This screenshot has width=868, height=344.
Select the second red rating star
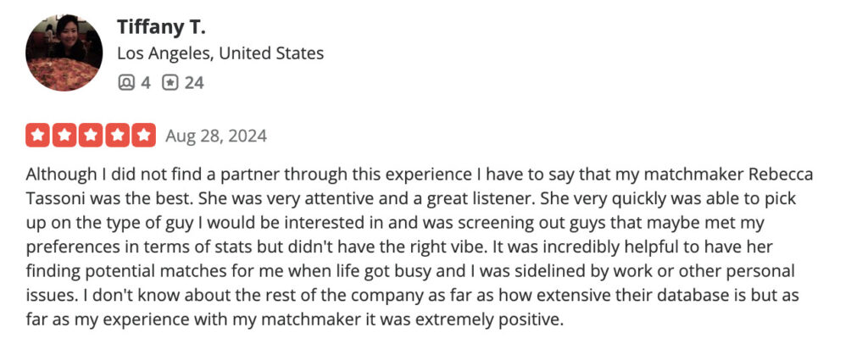(x=64, y=136)
